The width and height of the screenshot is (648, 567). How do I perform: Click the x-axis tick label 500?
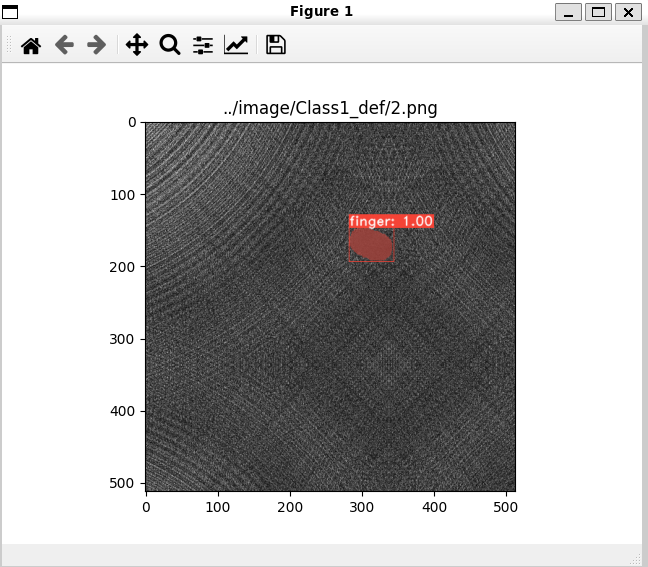506,507
